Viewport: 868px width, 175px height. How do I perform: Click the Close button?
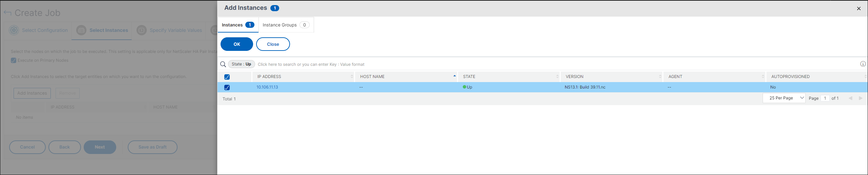click(x=273, y=44)
